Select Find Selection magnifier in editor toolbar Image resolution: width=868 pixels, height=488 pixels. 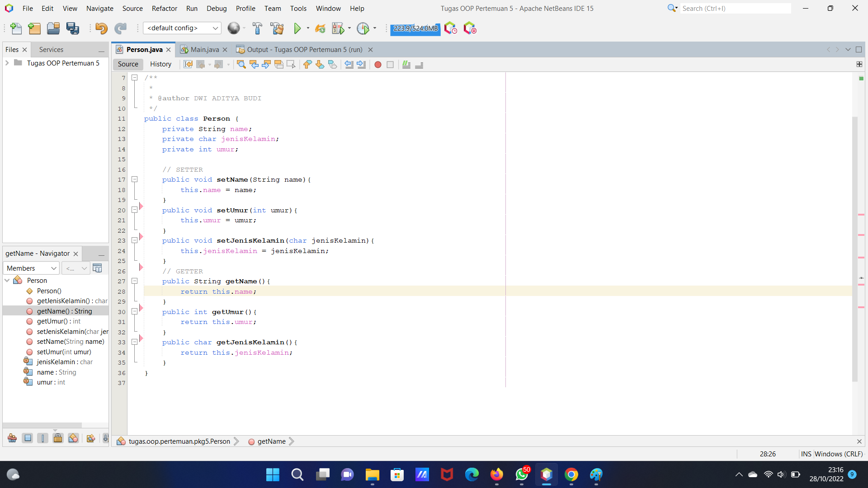pyautogui.click(x=241, y=65)
